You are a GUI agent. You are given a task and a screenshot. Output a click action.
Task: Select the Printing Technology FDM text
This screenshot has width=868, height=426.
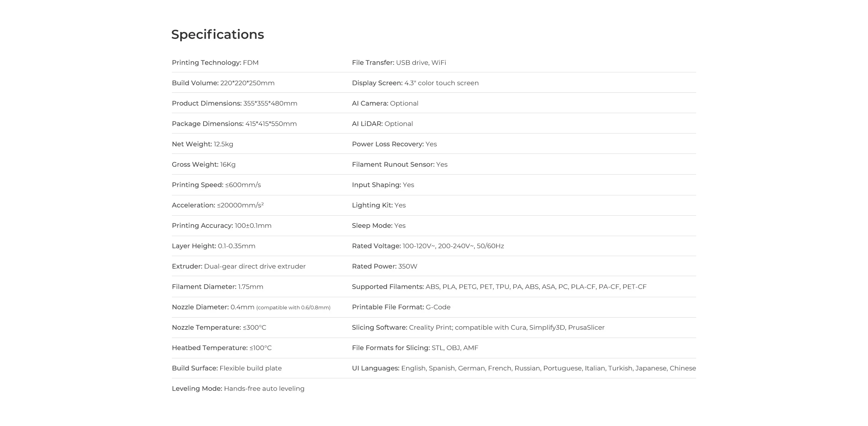tap(215, 63)
